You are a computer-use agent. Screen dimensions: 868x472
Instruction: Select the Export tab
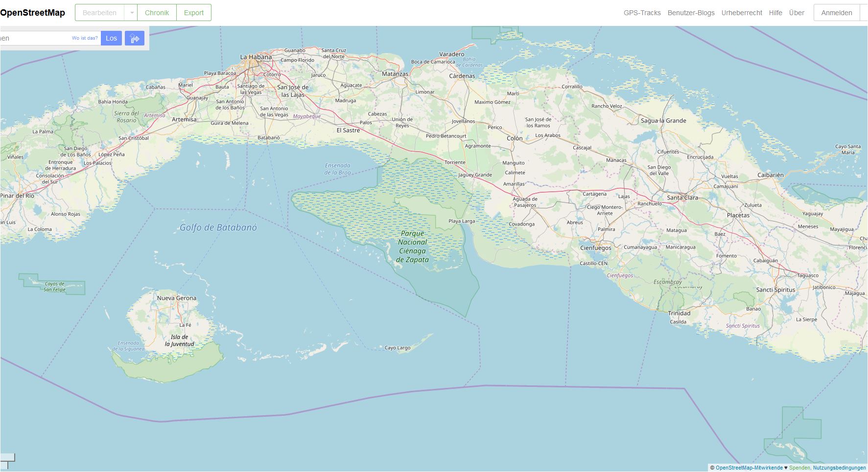(x=193, y=13)
